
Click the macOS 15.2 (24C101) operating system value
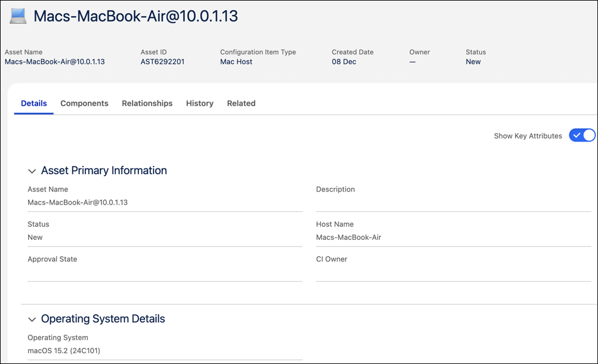tap(64, 351)
